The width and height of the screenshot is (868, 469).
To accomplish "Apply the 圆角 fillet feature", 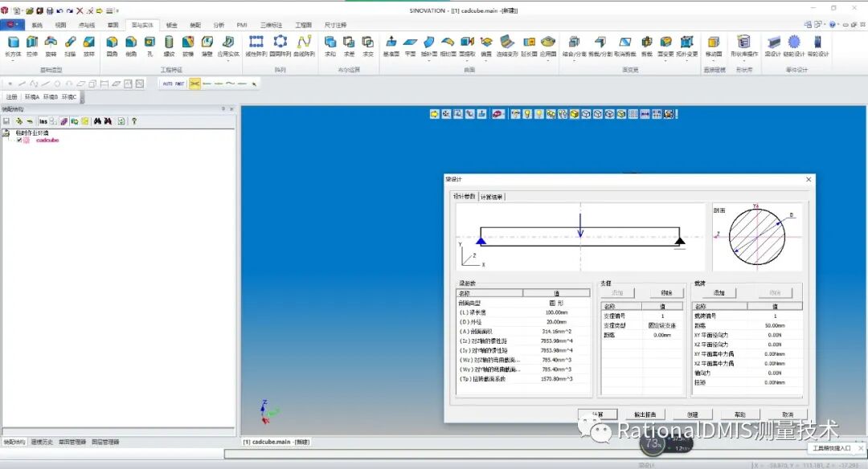I will coord(112,45).
